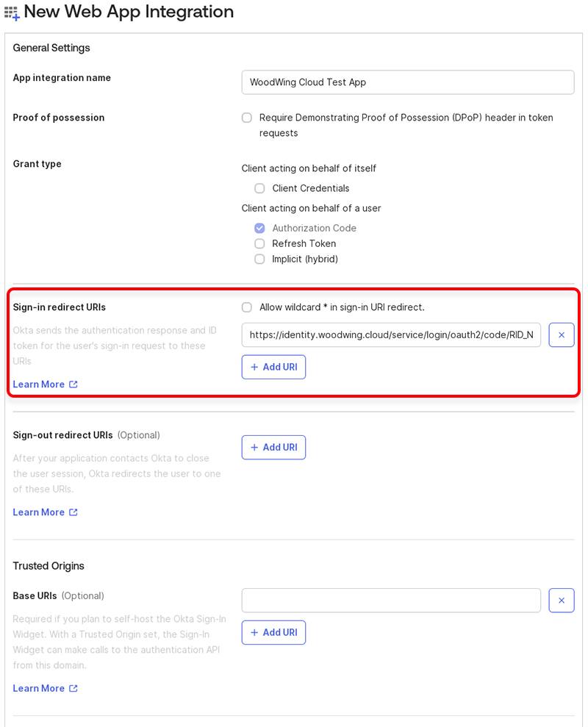The width and height of the screenshot is (588, 727).
Task: Select the Implicit (hybrid) grant type
Action: pyautogui.click(x=259, y=259)
